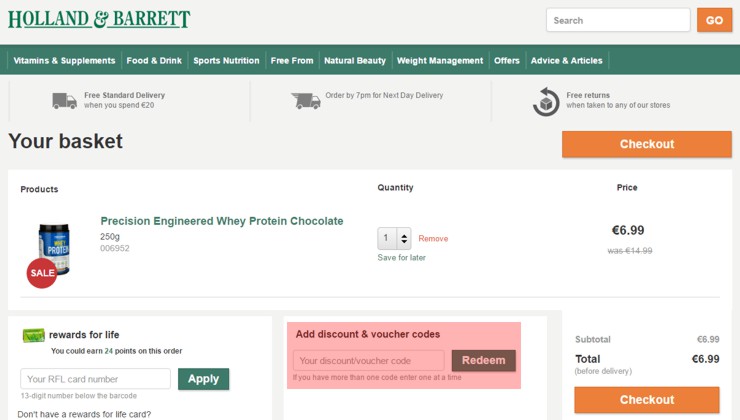This screenshot has width=740, height=420.
Task: Click the Next Day Delivery truck icon
Action: point(306,101)
